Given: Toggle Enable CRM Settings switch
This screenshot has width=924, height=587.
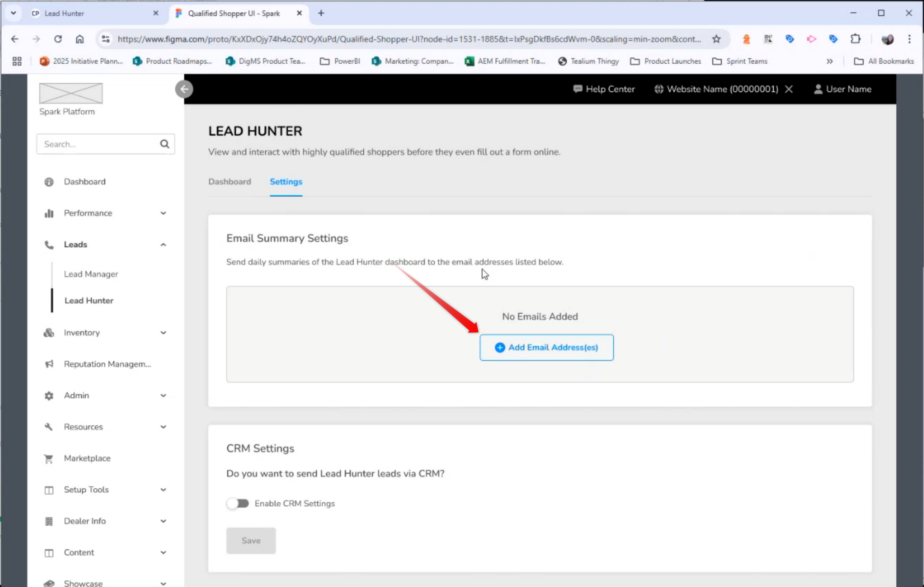Looking at the screenshot, I should [x=237, y=503].
